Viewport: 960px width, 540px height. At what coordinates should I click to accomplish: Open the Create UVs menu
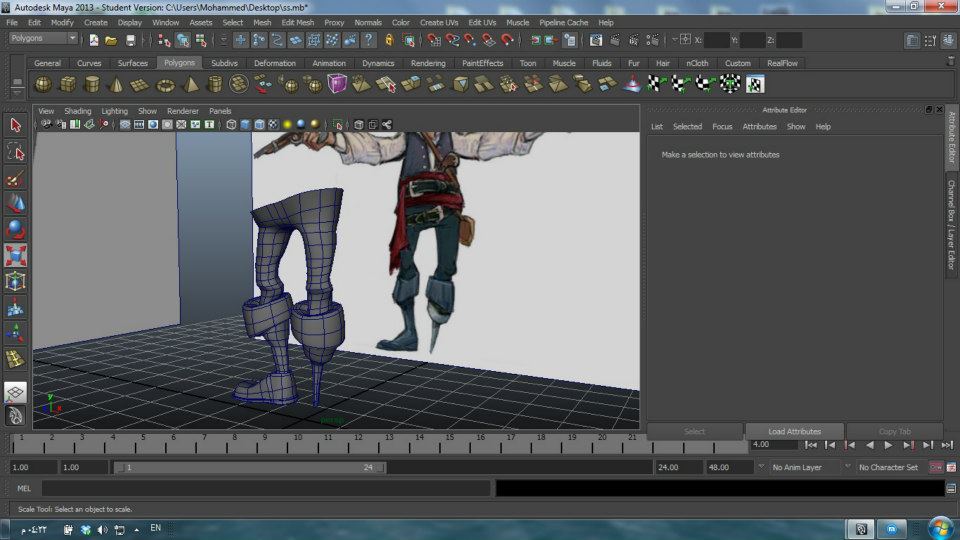(439, 22)
